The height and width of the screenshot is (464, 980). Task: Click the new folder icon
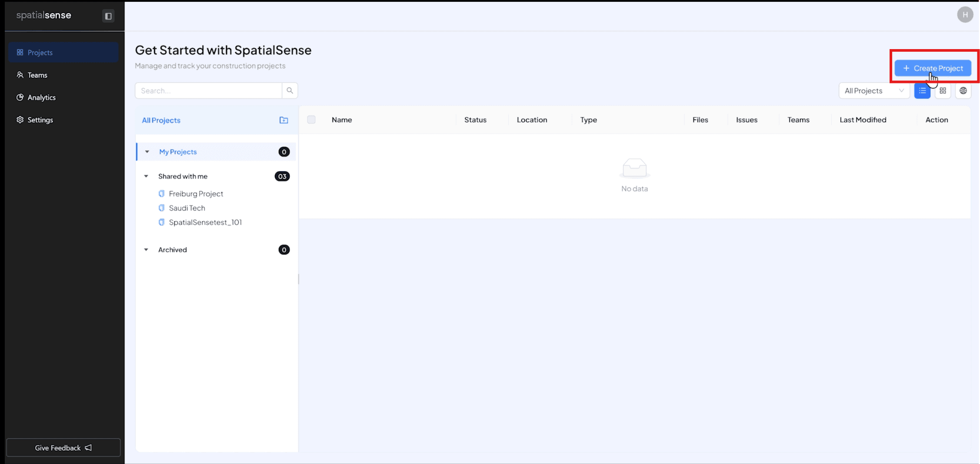click(283, 120)
